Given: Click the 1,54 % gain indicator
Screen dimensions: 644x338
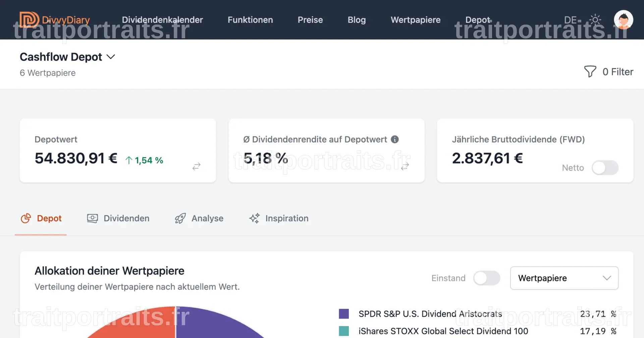Looking at the screenshot, I should tap(144, 160).
